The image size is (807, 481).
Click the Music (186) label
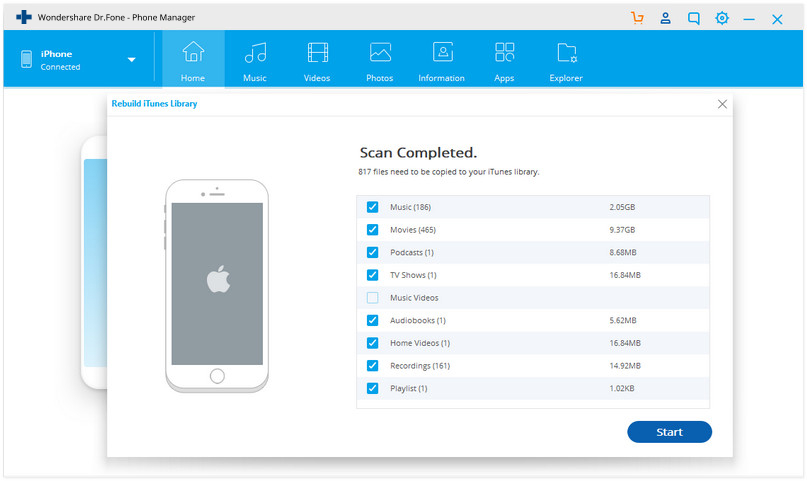pyautogui.click(x=410, y=207)
